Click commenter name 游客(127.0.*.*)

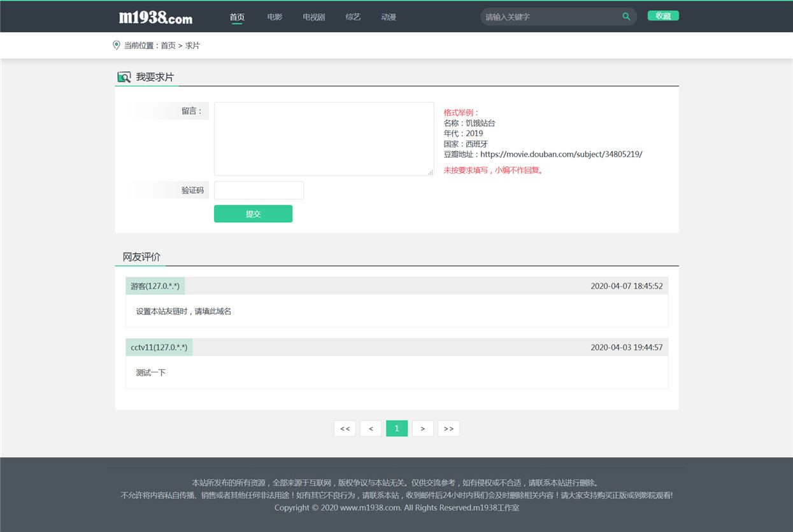155,286
